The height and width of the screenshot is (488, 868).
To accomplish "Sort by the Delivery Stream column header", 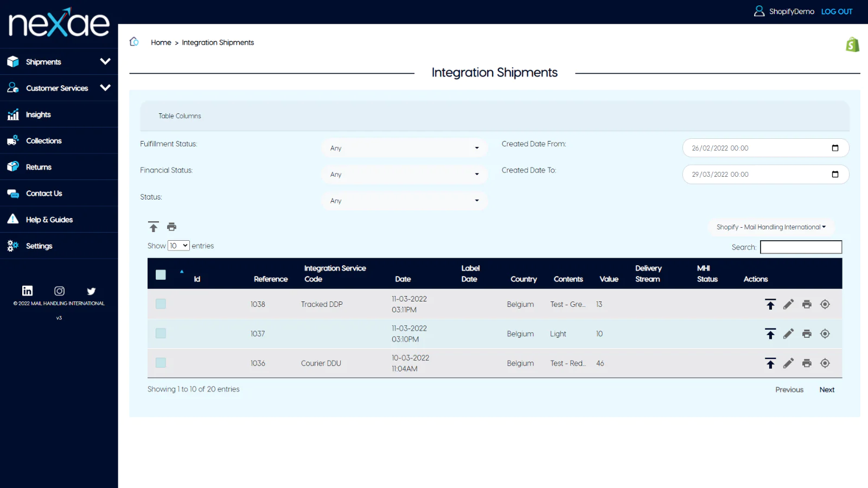I will click(x=648, y=273).
